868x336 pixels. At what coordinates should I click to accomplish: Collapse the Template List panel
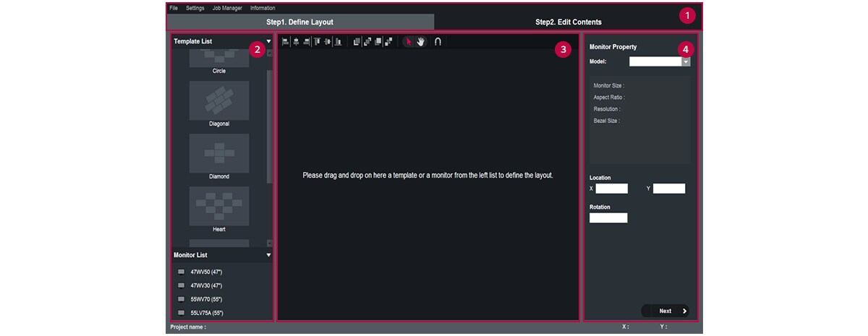(268, 42)
